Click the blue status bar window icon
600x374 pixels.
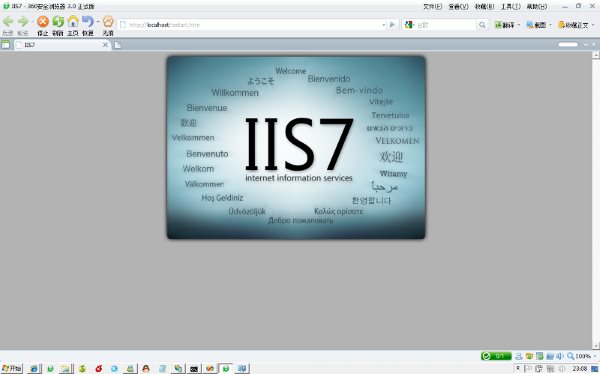pyautogui.click(x=549, y=356)
